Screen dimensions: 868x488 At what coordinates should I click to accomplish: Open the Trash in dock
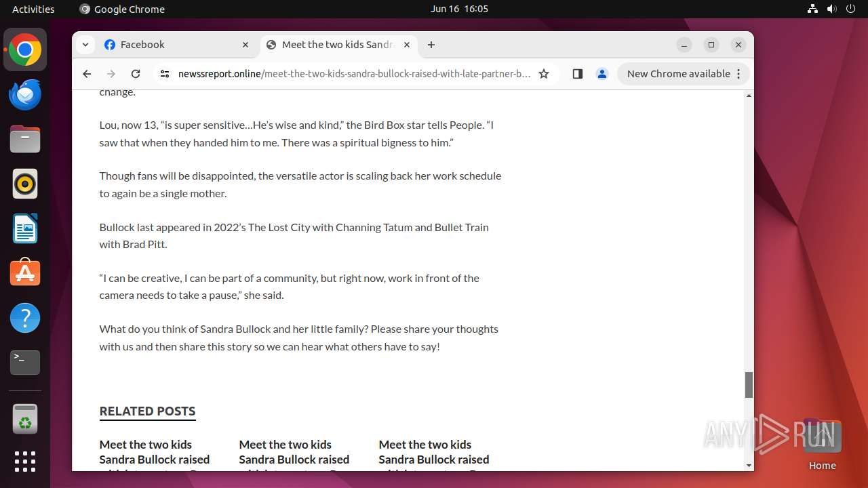click(x=25, y=419)
